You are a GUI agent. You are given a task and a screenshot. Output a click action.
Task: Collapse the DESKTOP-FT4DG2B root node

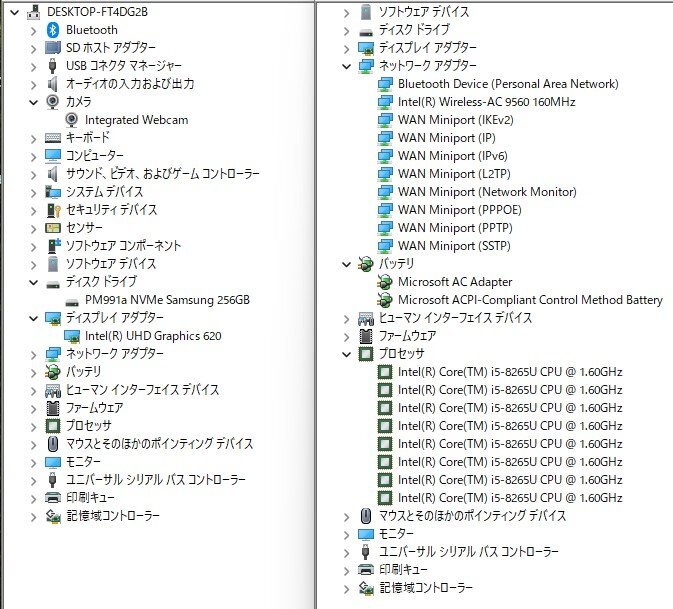click(x=15, y=12)
